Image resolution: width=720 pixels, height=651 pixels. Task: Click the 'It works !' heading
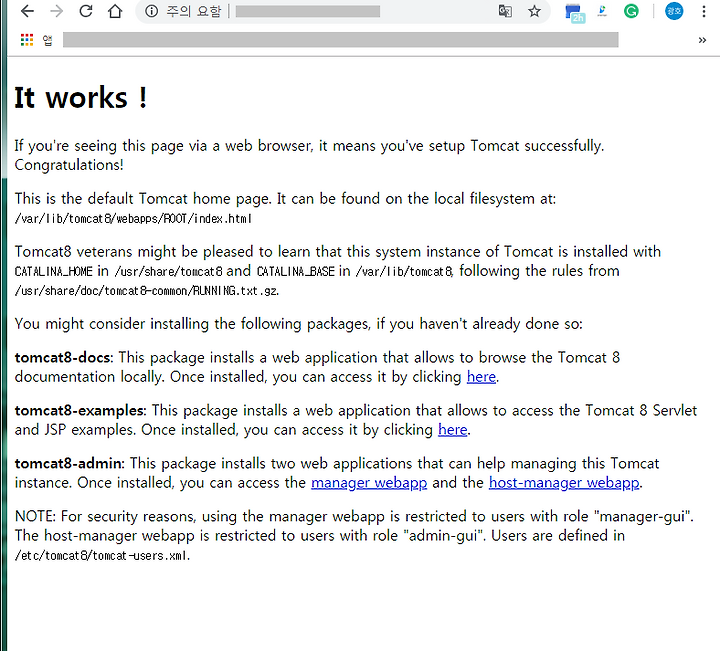[81, 97]
